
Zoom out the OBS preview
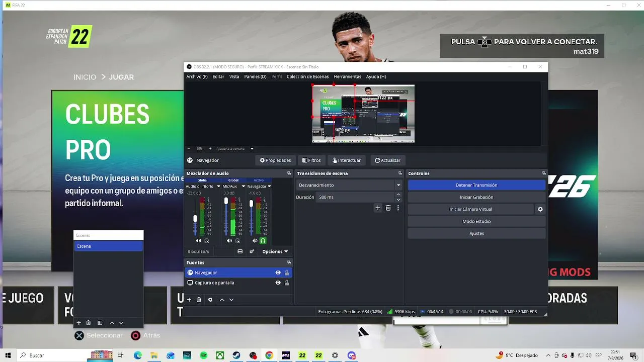tap(189, 148)
